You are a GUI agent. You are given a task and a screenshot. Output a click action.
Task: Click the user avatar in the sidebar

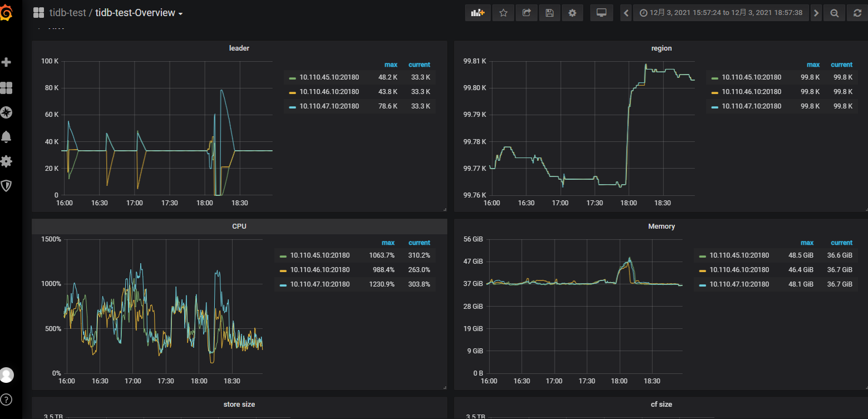(x=7, y=374)
